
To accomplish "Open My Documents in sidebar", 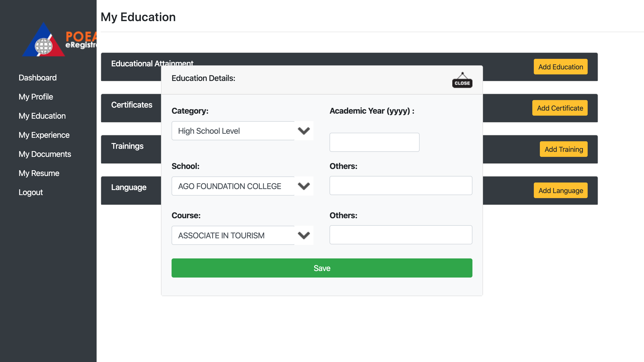I will pos(45,154).
